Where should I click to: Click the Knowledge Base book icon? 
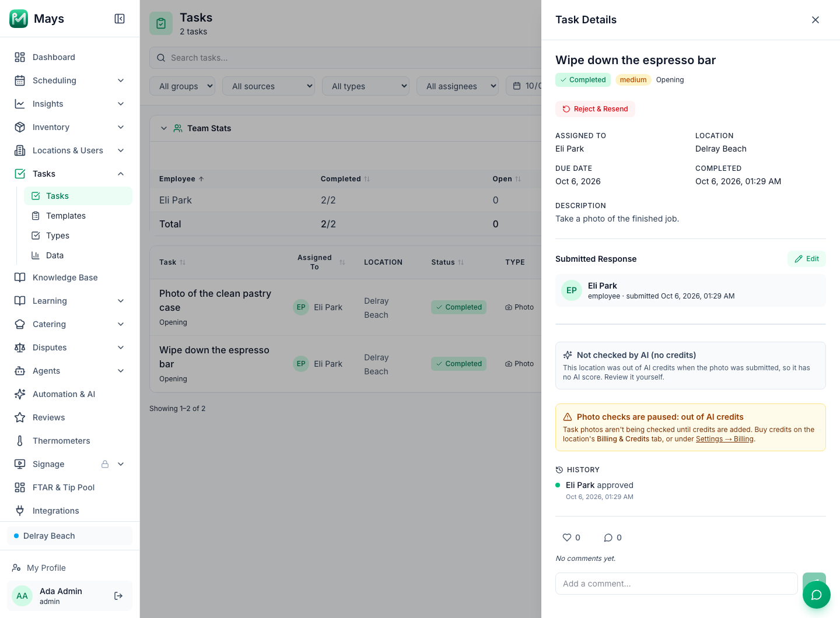click(x=20, y=278)
